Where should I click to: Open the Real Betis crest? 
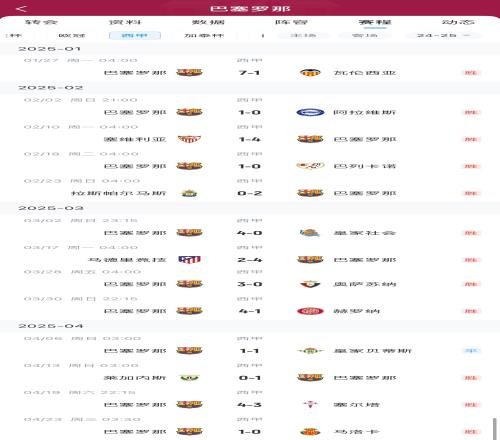[310, 351]
